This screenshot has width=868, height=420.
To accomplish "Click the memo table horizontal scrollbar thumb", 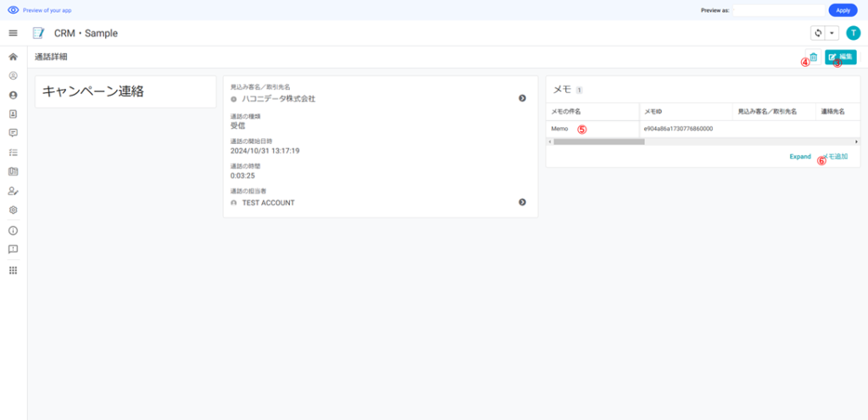I will coord(599,142).
